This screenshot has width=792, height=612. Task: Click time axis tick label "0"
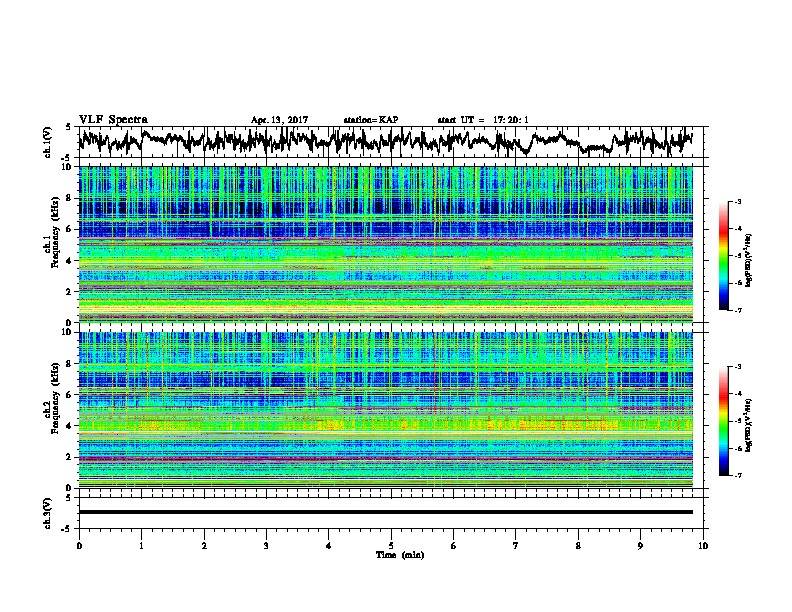(79, 546)
